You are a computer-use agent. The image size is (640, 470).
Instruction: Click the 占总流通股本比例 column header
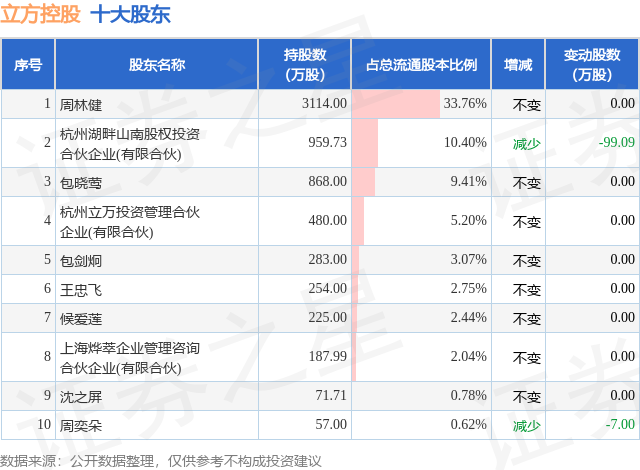[421, 64]
